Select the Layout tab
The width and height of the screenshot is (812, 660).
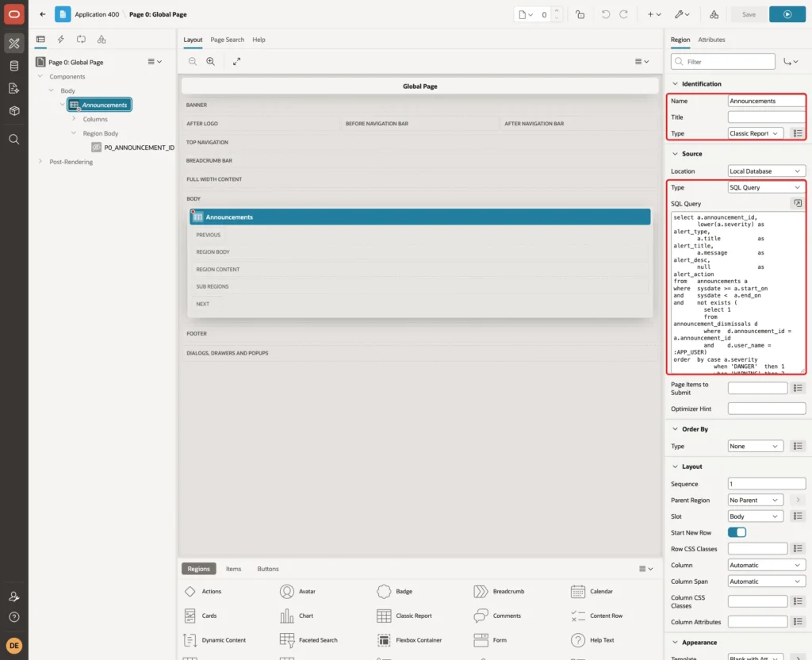click(193, 40)
